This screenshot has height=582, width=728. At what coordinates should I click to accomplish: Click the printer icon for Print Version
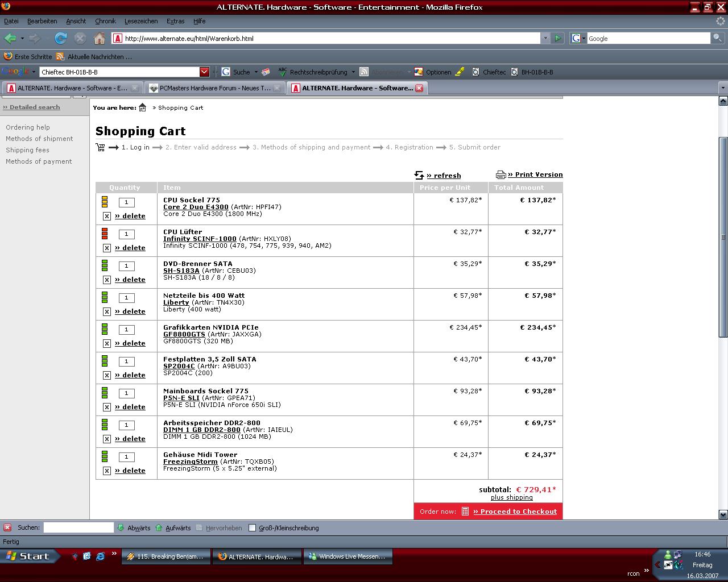pyautogui.click(x=500, y=174)
